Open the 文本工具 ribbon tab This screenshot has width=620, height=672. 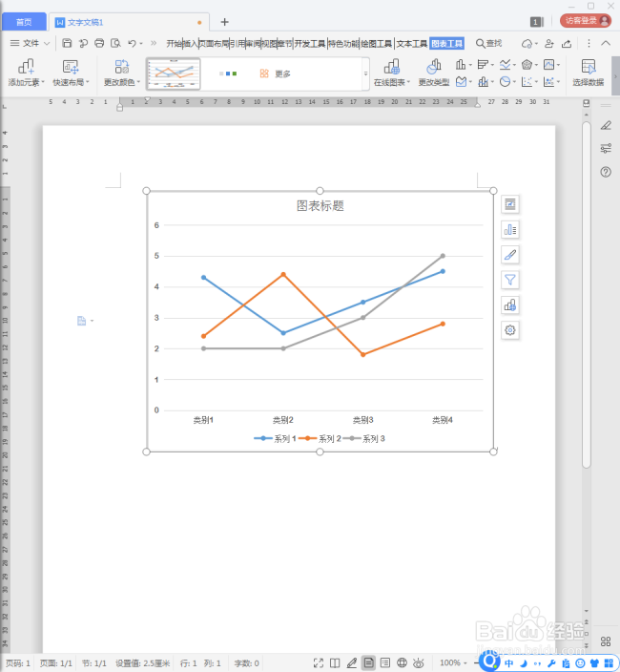[x=411, y=43]
